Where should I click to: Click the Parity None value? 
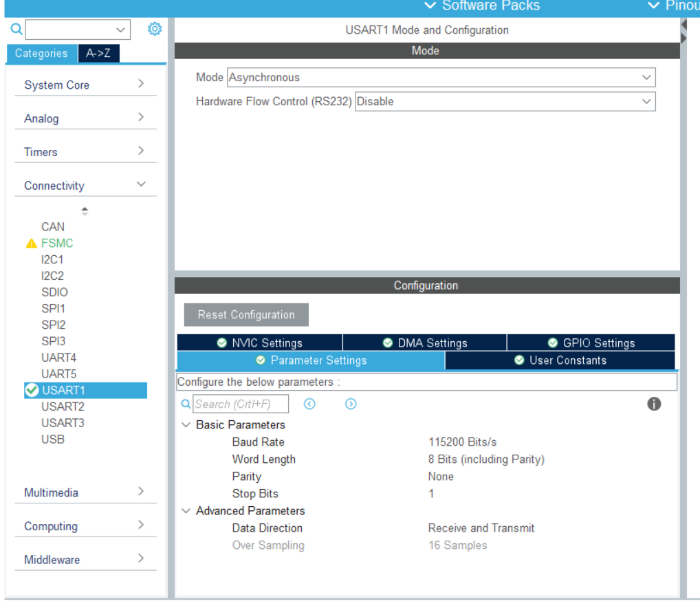[441, 477]
